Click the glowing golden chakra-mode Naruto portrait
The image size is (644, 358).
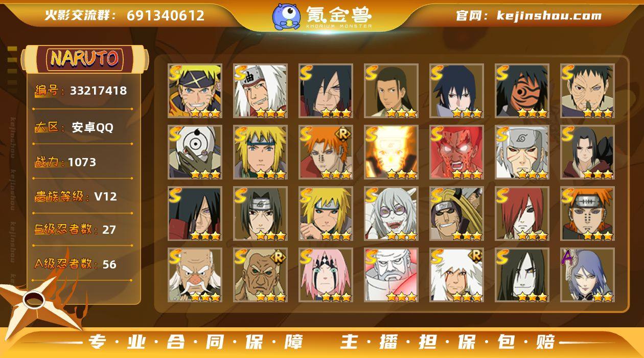(x=391, y=152)
